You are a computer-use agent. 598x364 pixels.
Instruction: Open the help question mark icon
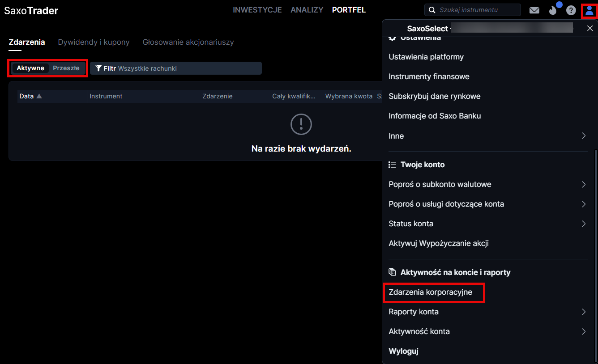pyautogui.click(x=571, y=10)
